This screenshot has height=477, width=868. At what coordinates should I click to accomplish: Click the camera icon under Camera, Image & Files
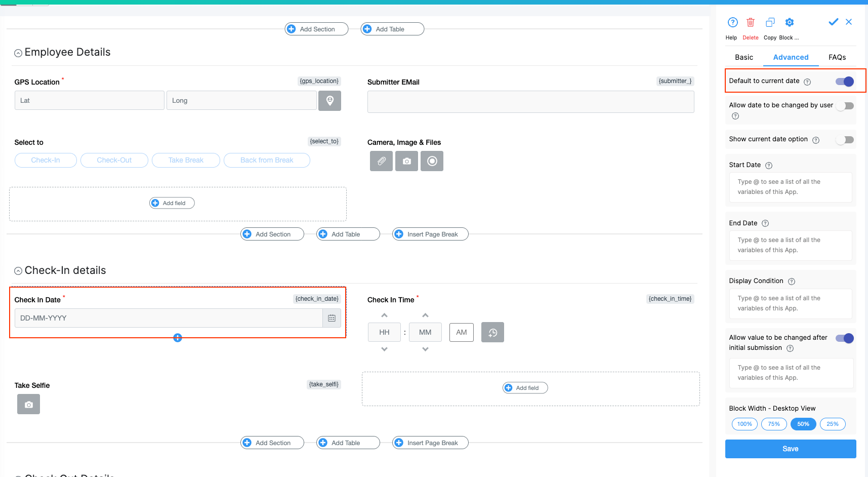tap(406, 161)
